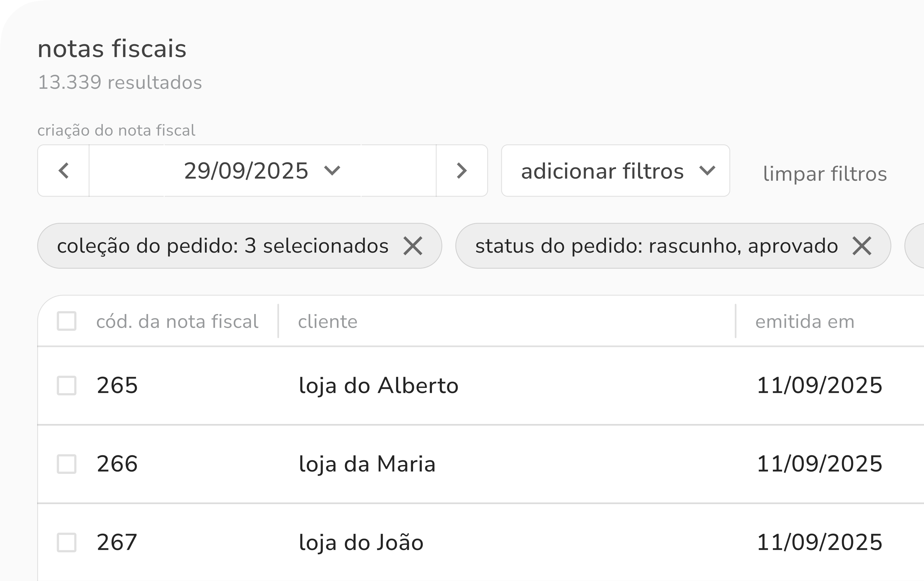Check the checkbox for nota fiscal 266
Viewport: 924px width, 581px height.
click(67, 464)
